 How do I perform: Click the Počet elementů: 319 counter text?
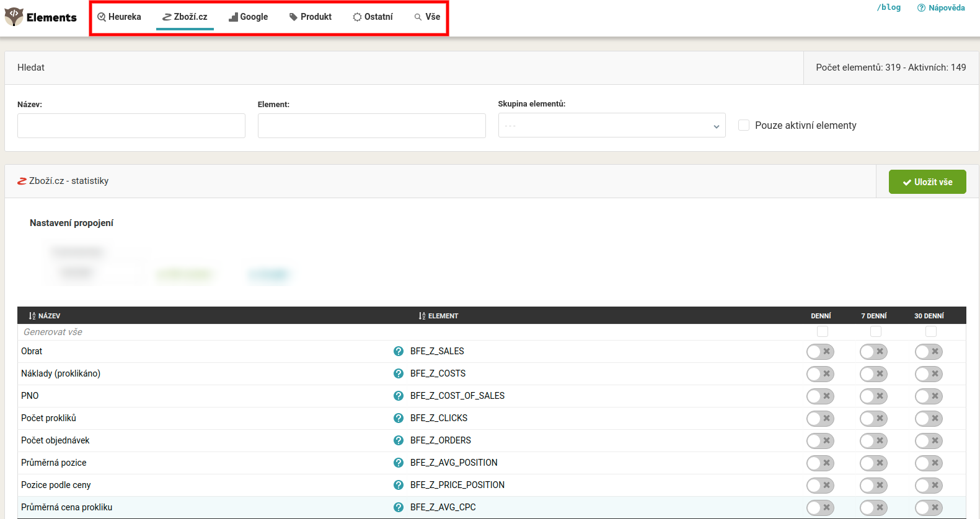tap(859, 68)
